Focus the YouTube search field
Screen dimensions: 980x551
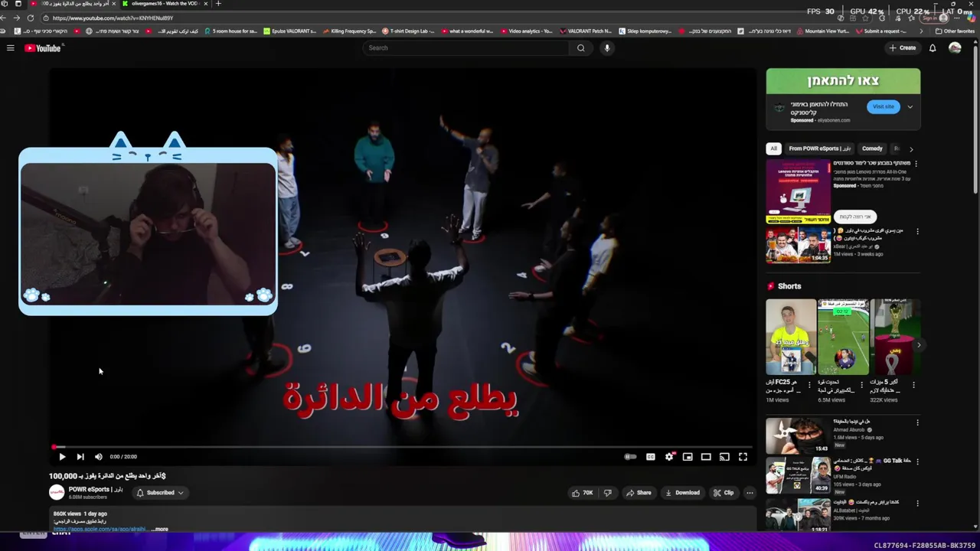point(467,48)
